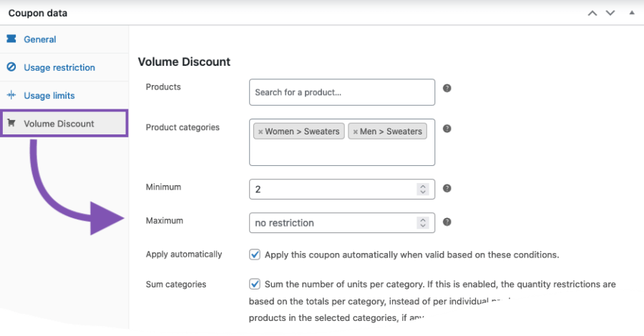Uncheck the Apply automatically checkbox
644x336 pixels.
pyautogui.click(x=255, y=255)
